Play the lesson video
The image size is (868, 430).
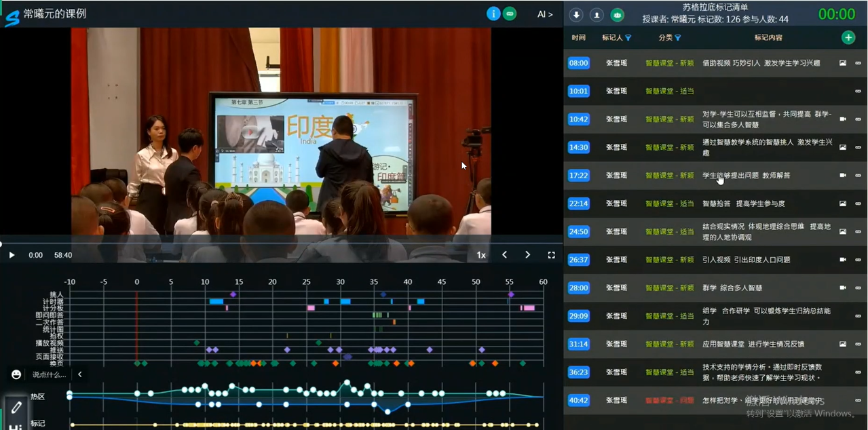pos(12,255)
